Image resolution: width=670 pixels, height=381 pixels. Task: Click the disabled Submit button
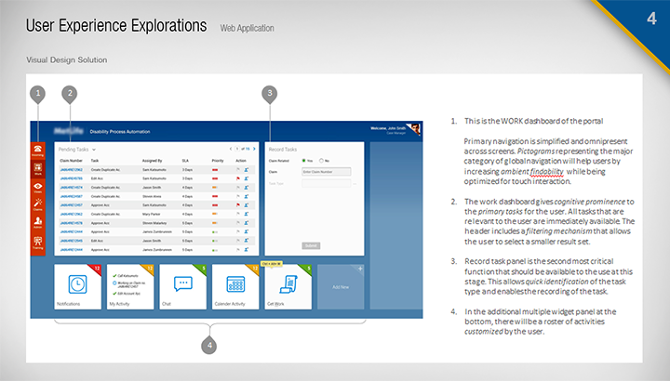click(x=311, y=246)
